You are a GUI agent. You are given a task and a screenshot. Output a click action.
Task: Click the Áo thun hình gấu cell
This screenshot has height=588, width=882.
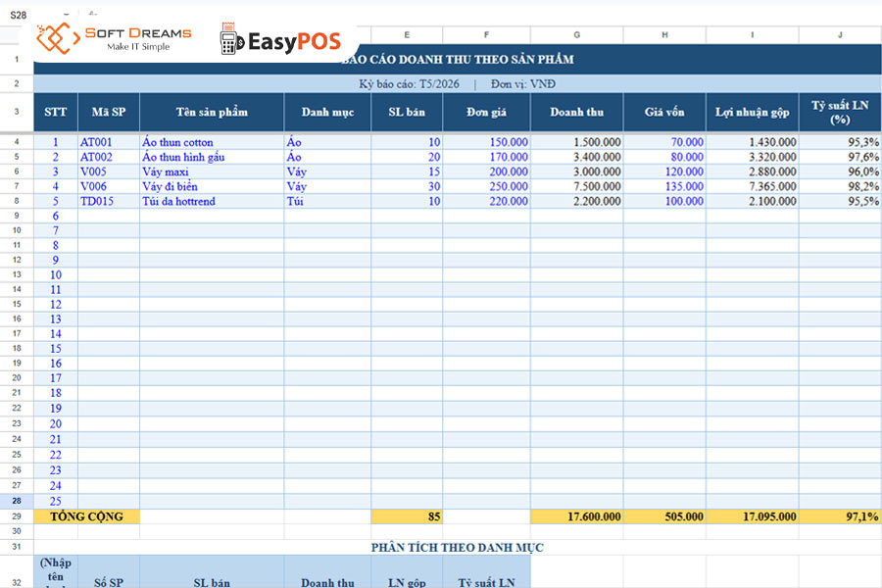point(212,157)
